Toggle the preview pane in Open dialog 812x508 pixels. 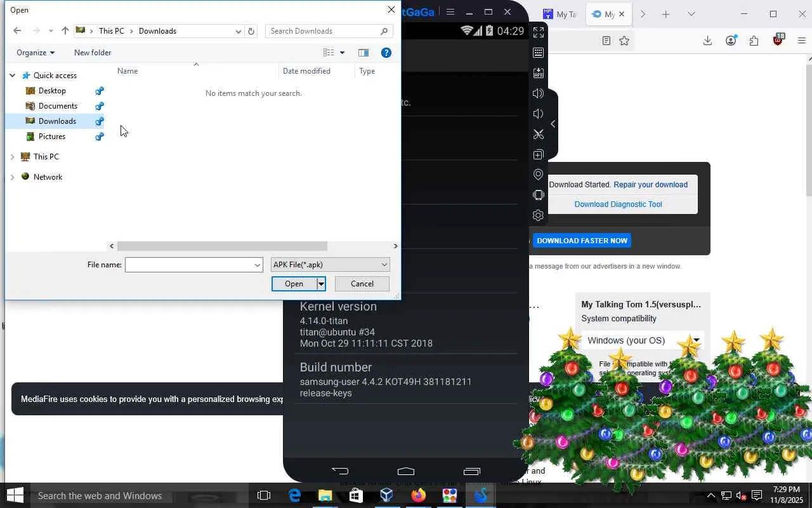click(363, 53)
